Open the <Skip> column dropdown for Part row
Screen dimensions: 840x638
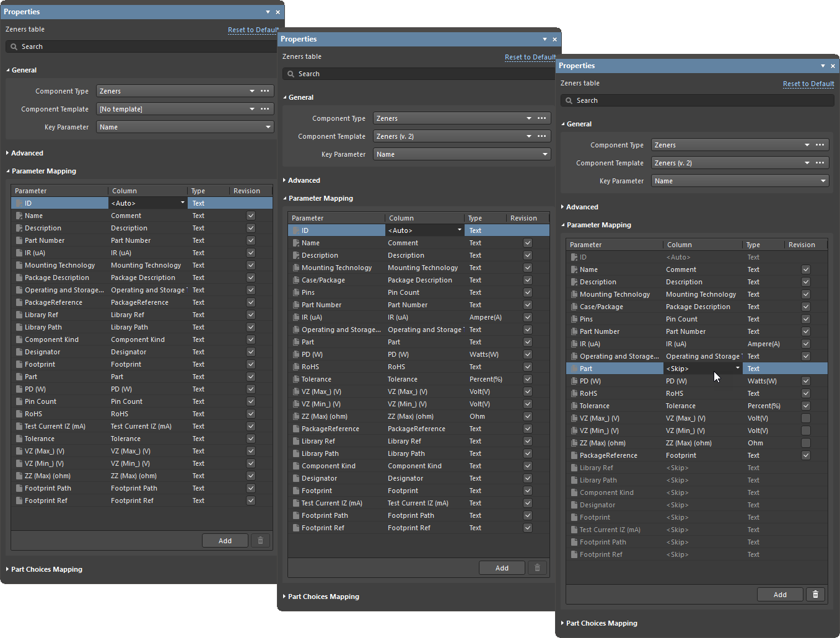[x=737, y=369]
